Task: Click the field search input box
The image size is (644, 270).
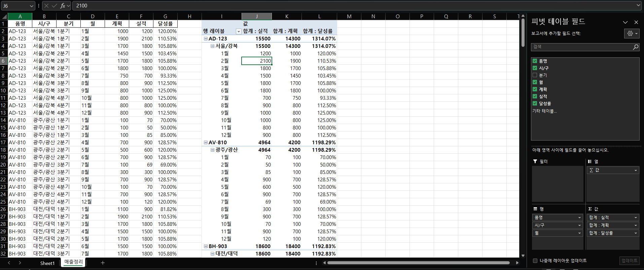Action: (582, 47)
